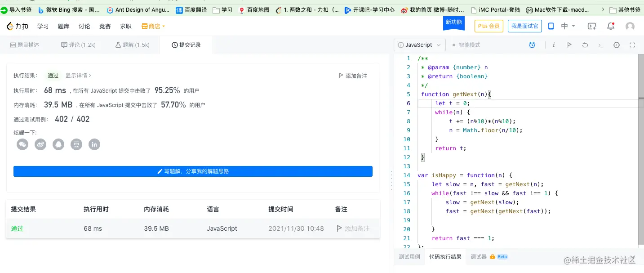This screenshot has width=644, height=273.
Task: Click the 执行用时 column header
Action: pyautogui.click(x=96, y=209)
